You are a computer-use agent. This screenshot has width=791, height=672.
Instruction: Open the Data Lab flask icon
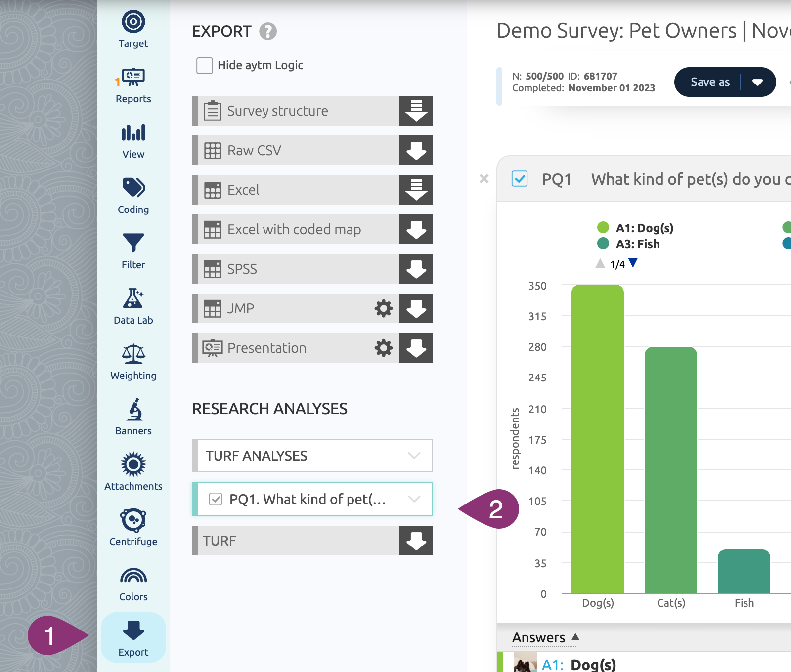click(x=133, y=306)
